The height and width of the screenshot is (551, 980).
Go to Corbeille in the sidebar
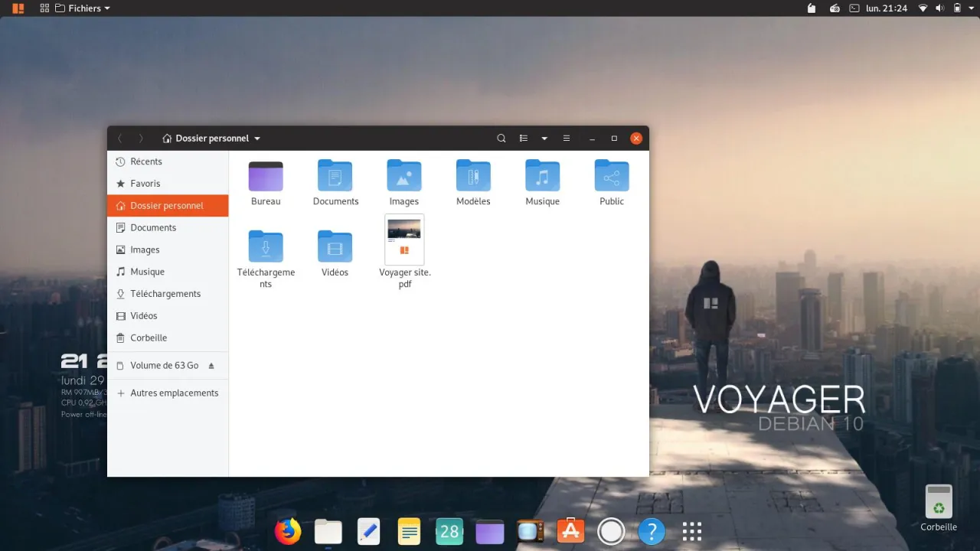148,337
